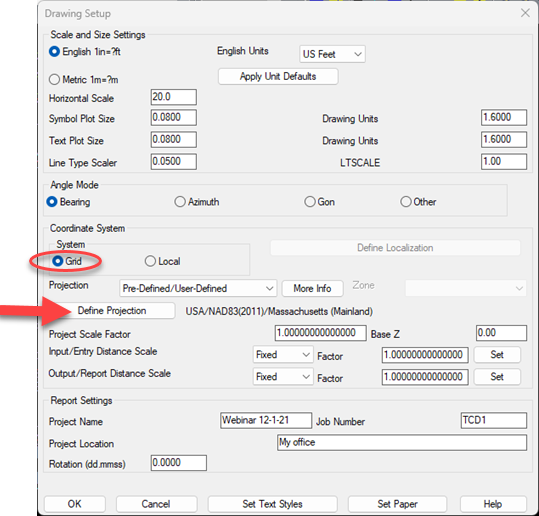The width and height of the screenshot is (539, 516).
Task: Open English Units US Feet dropdown
Action: [332, 54]
